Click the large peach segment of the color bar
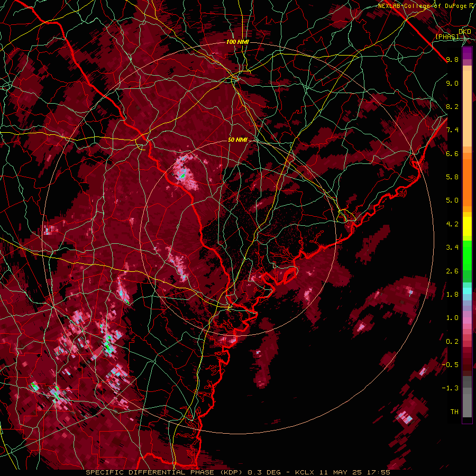The width and height of the screenshot is (476, 476). [x=467, y=108]
